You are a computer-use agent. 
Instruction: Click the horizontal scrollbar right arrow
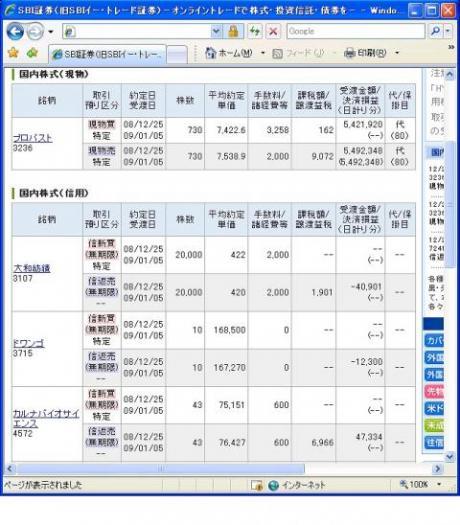click(x=437, y=468)
